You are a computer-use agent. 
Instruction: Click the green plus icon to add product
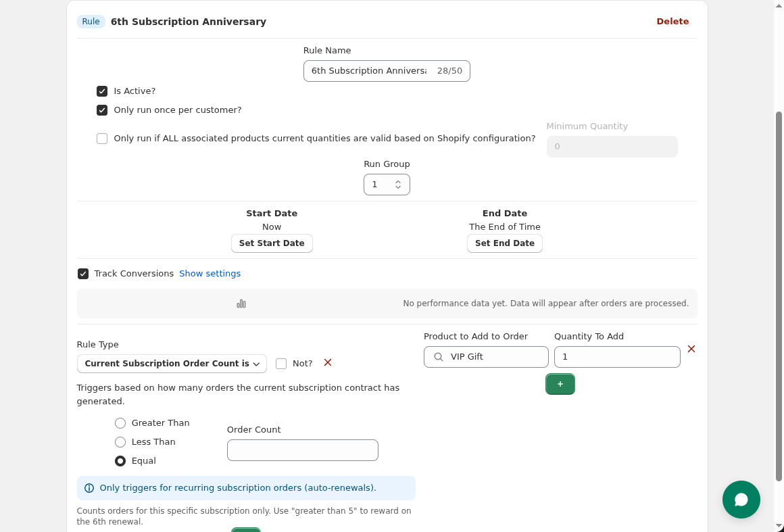pyautogui.click(x=560, y=384)
